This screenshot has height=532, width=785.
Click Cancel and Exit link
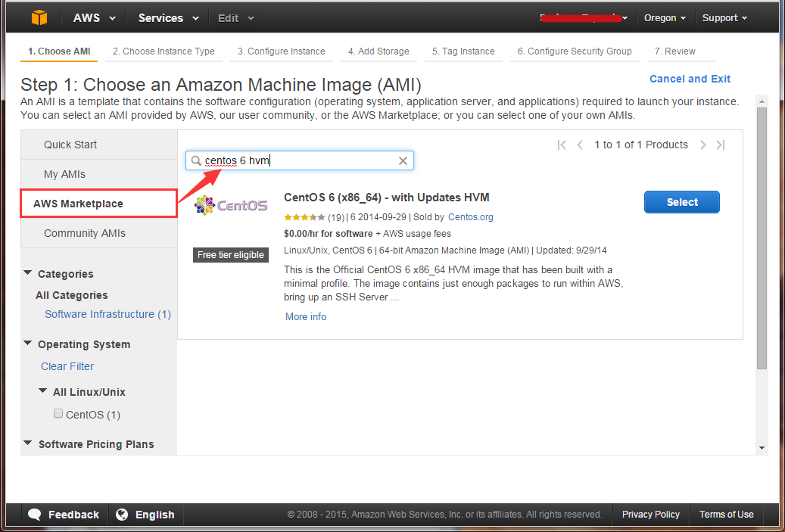point(690,79)
